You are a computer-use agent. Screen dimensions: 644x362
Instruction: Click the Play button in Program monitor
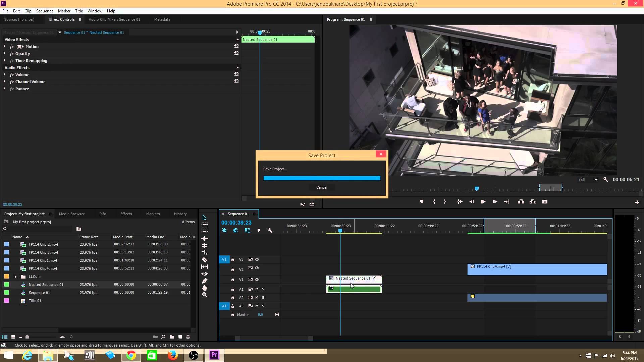(483, 201)
